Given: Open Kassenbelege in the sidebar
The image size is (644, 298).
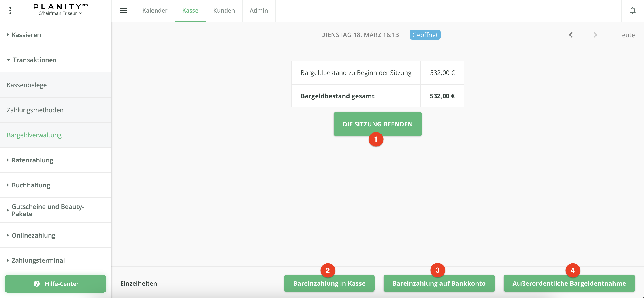Looking at the screenshot, I should tap(27, 85).
